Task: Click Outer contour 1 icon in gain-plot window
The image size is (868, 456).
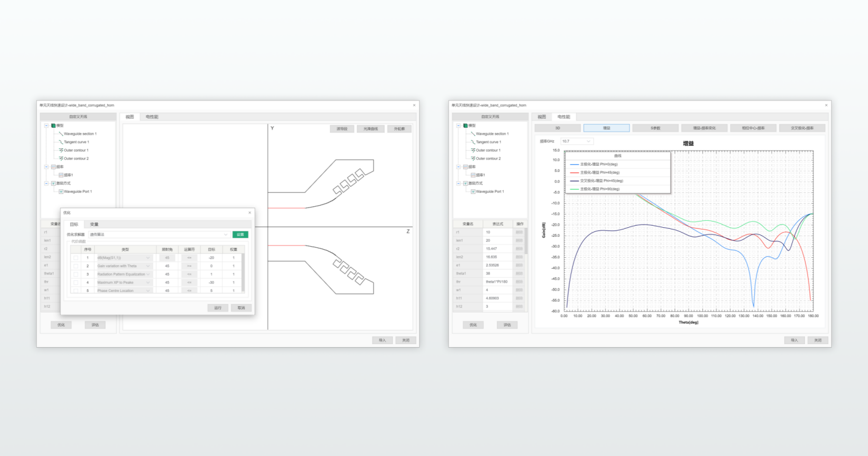Action: 473,150
